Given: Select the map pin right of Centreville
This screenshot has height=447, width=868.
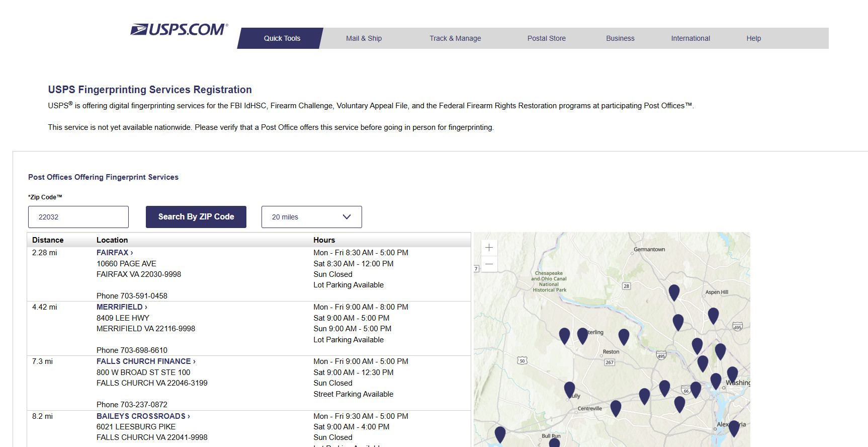Looking at the screenshot, I should (616, 407).
